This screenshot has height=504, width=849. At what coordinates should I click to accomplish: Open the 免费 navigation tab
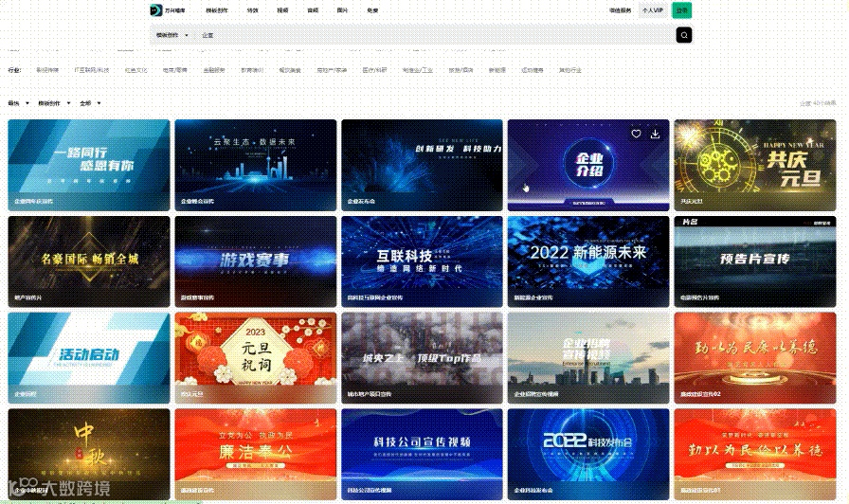[372, 10]
